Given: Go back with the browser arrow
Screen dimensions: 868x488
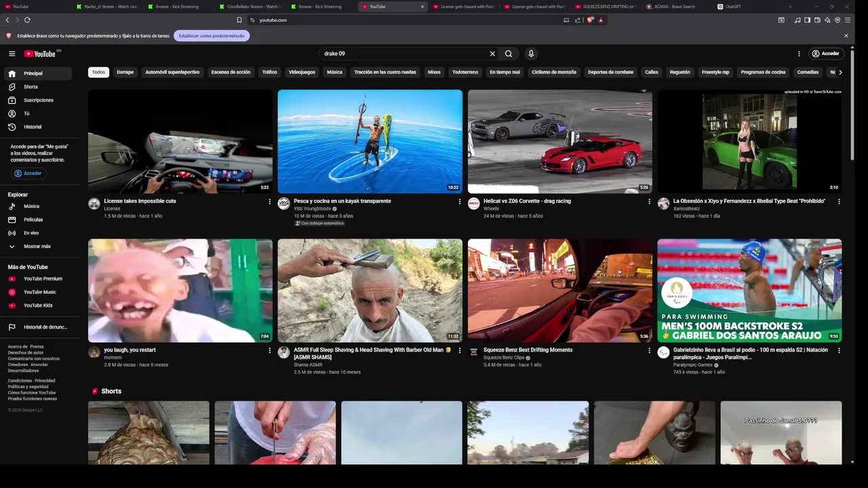Looking at the screenshot, I should (x=7, y=20).
